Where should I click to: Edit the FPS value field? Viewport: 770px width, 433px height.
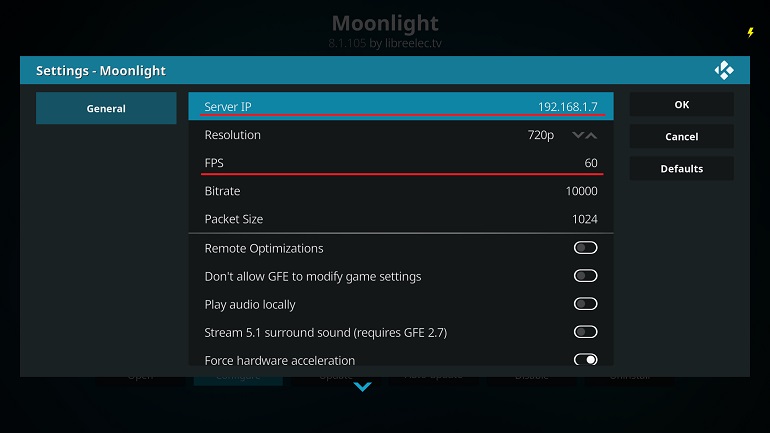tap(401, 162)
